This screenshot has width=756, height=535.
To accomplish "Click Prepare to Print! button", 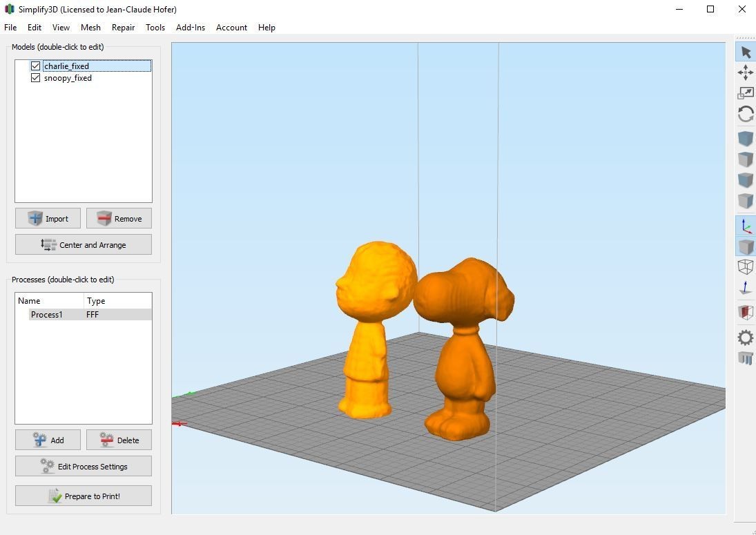I will coord(84,496).
